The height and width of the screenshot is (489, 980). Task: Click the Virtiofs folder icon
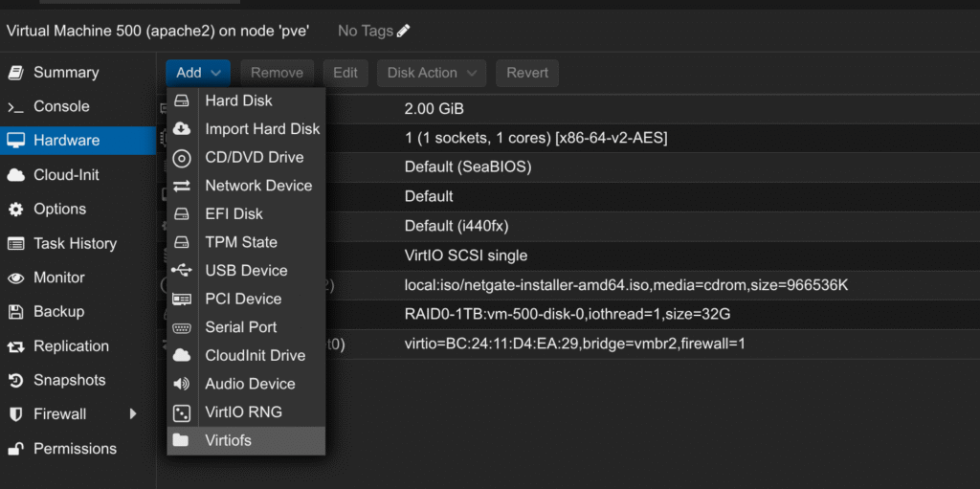(181, 440)
